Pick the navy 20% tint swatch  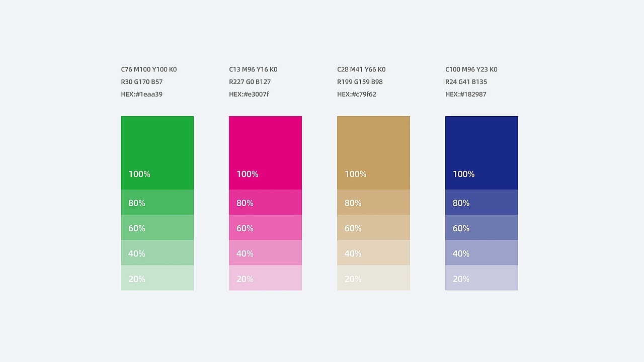[481, 278]
